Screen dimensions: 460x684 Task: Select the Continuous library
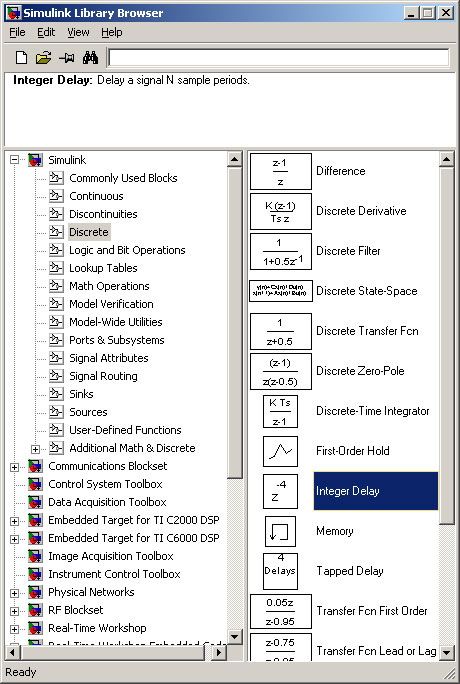point(96,196)
